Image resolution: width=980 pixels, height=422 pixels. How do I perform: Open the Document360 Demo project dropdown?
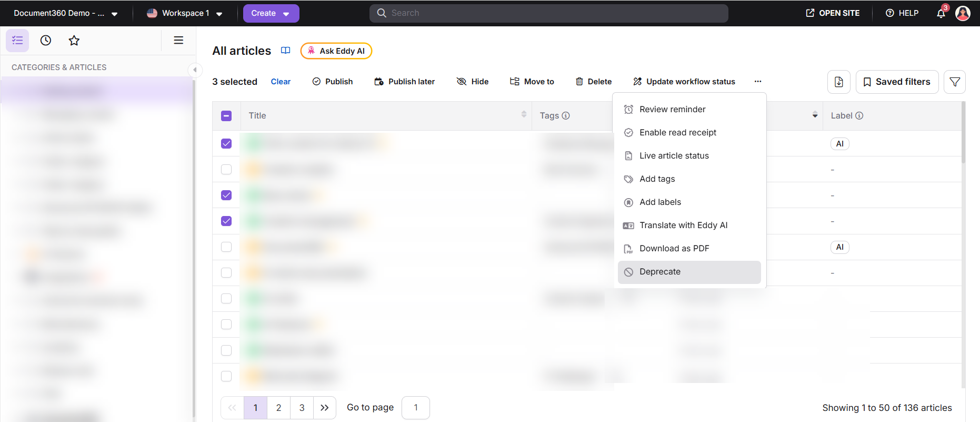[66, 13]
